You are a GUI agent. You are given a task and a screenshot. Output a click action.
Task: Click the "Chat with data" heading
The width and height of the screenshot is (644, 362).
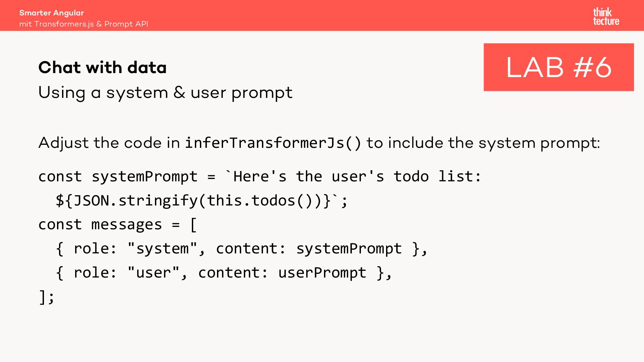(x=102, y=67)
